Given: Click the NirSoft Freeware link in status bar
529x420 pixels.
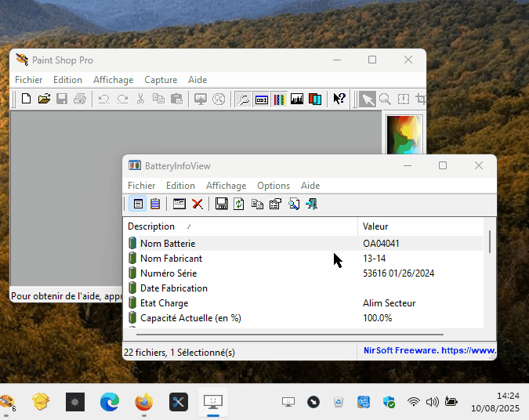Looking at the screenshot, I should point(429,350).
